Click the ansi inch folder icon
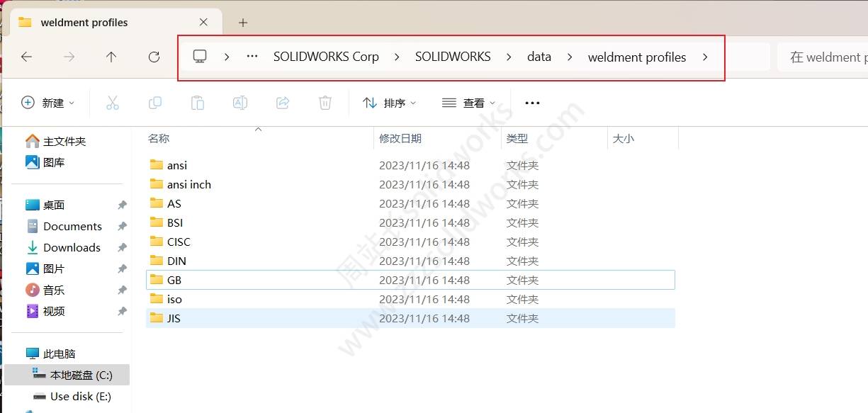 pos(157,184)
